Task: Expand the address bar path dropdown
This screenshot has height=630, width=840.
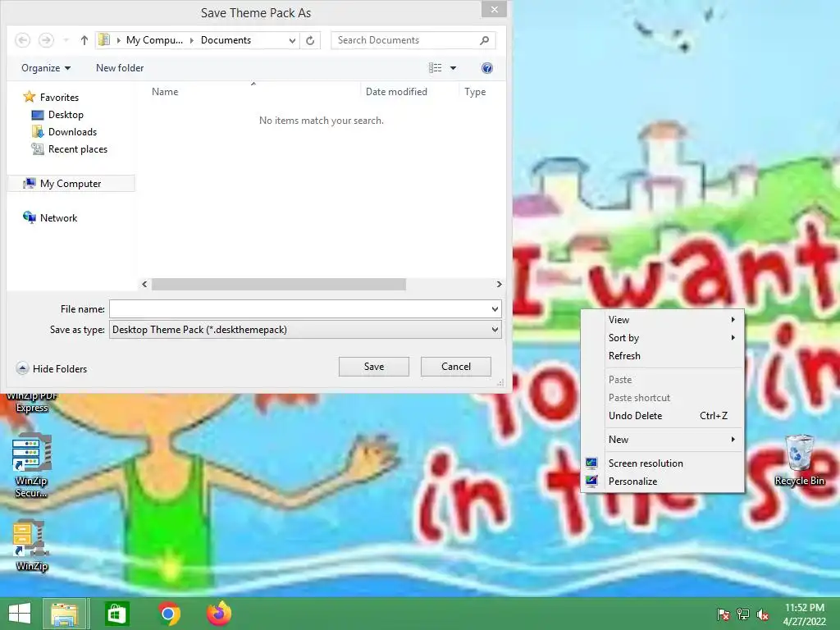Action: [292, 40]
